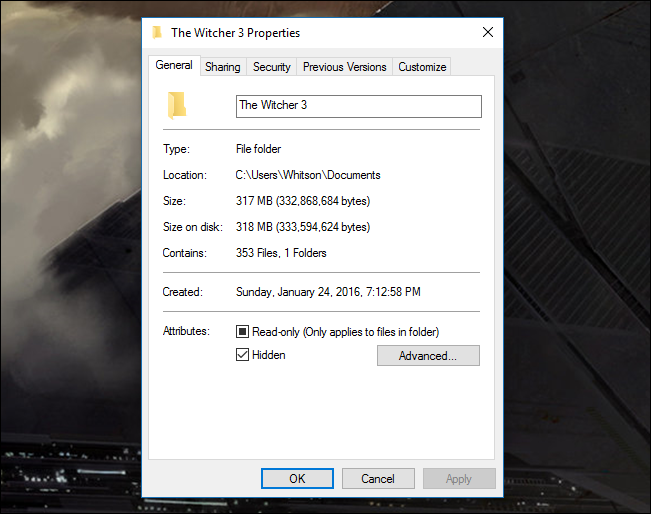Viewport: 651px width, 514px height.
Task: Click the "Location:" label
Action: (184, 175)
